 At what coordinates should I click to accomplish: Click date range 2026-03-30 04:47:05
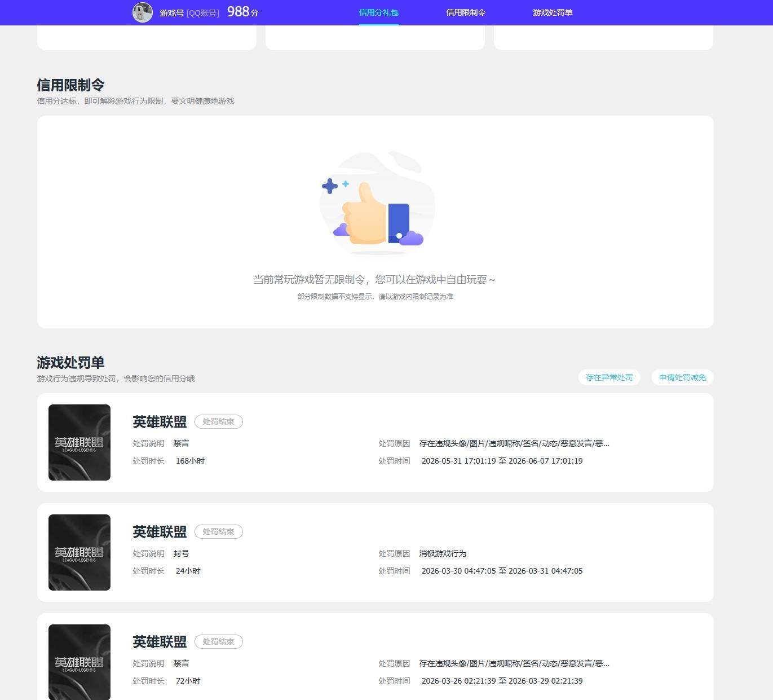click(502, 571)
